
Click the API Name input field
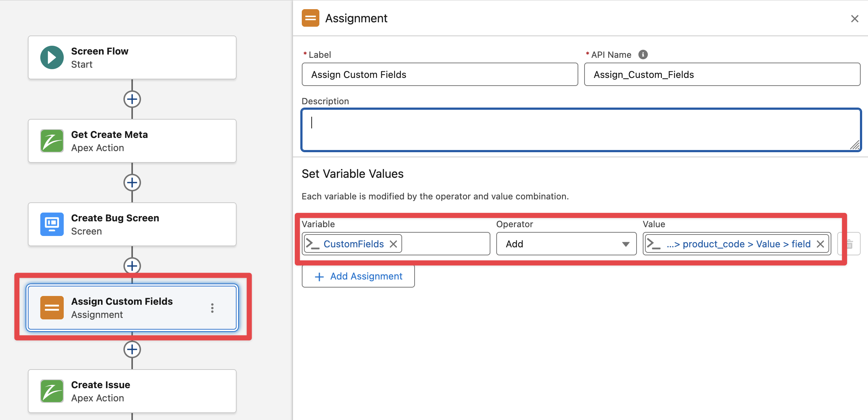coord(722,75)
